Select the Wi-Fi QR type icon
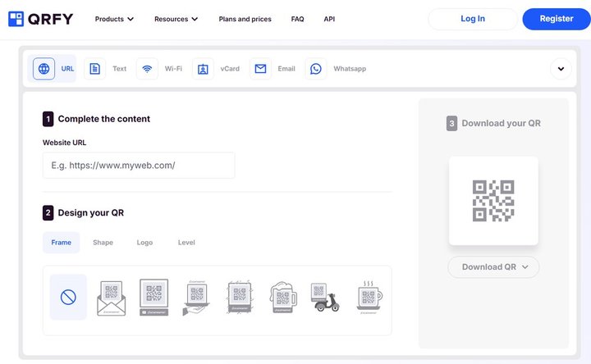The image size is (591, 364). click(147, 69)
